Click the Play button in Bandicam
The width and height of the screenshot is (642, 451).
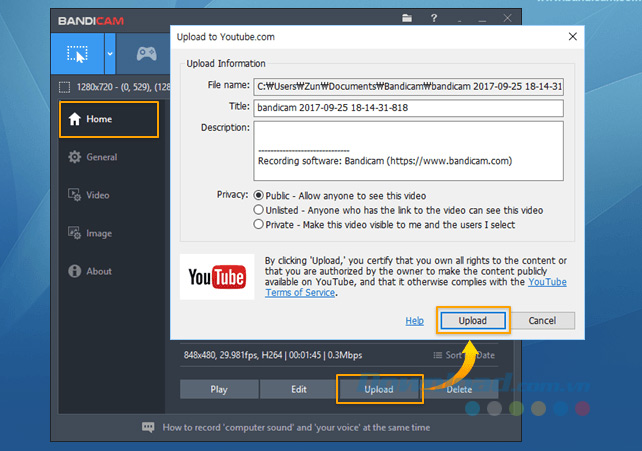point(219,389)
